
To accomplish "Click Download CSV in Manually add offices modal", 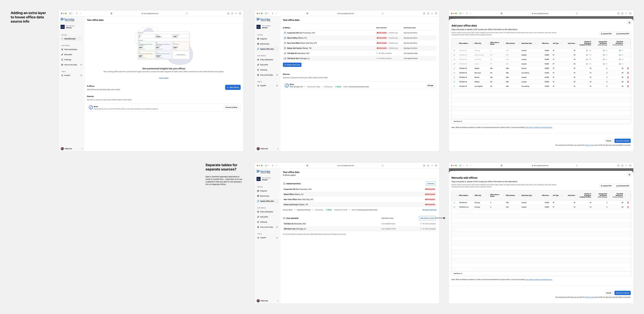I will pos(623,186).
